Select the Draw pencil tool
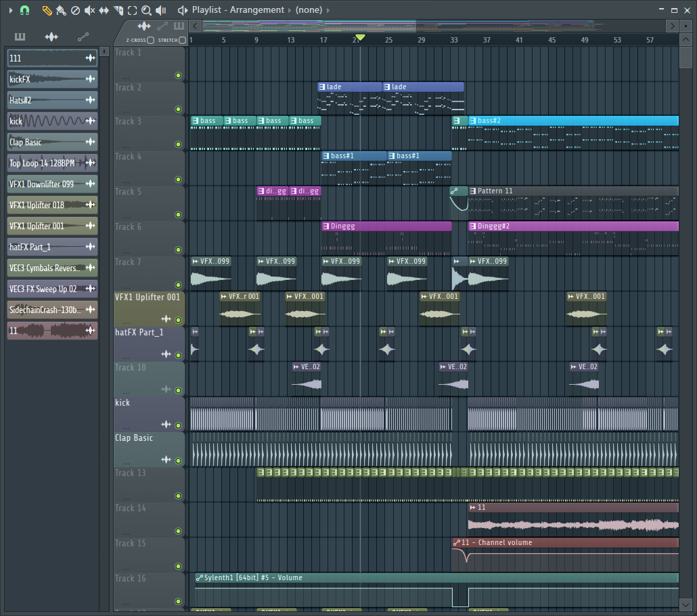The height and width of the screenshot is (616, 697). 47,10
